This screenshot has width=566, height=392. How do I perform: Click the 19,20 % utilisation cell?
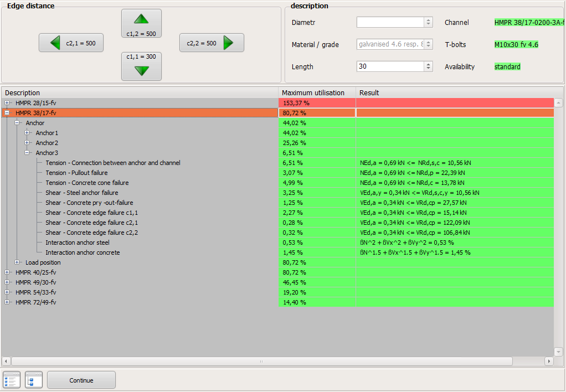[x=317, y=292]
